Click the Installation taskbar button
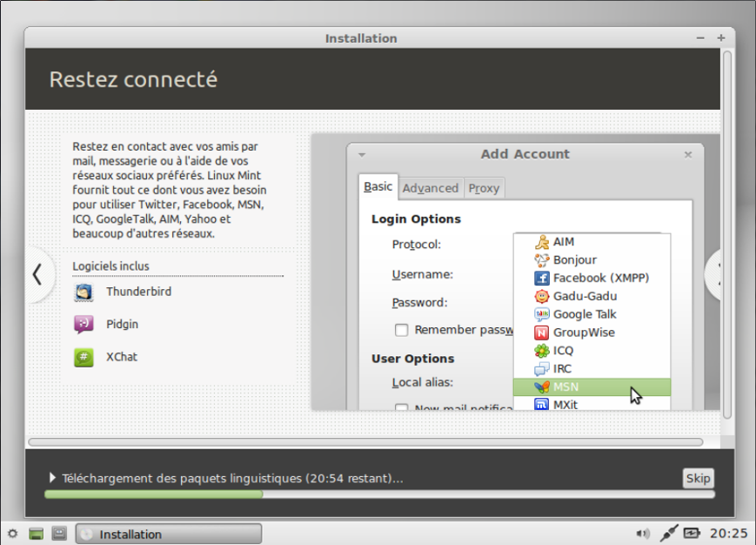This screenshot has width=756, height=545. [169, 534]
